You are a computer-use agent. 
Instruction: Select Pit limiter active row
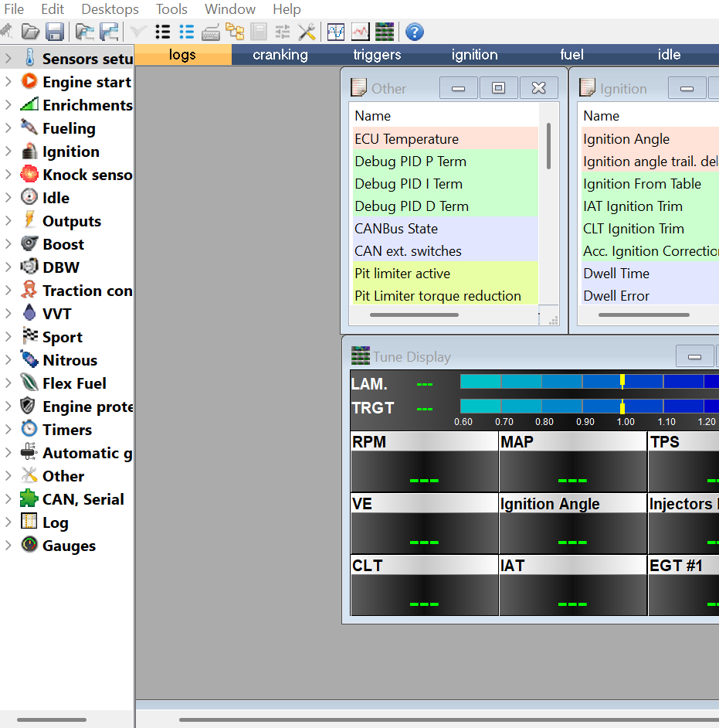point(446,274)
